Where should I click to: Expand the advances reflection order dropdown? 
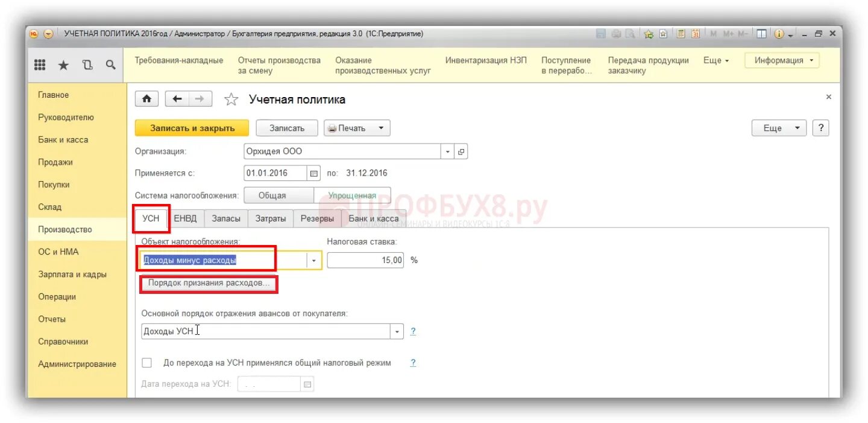click(x=397, y=331)
